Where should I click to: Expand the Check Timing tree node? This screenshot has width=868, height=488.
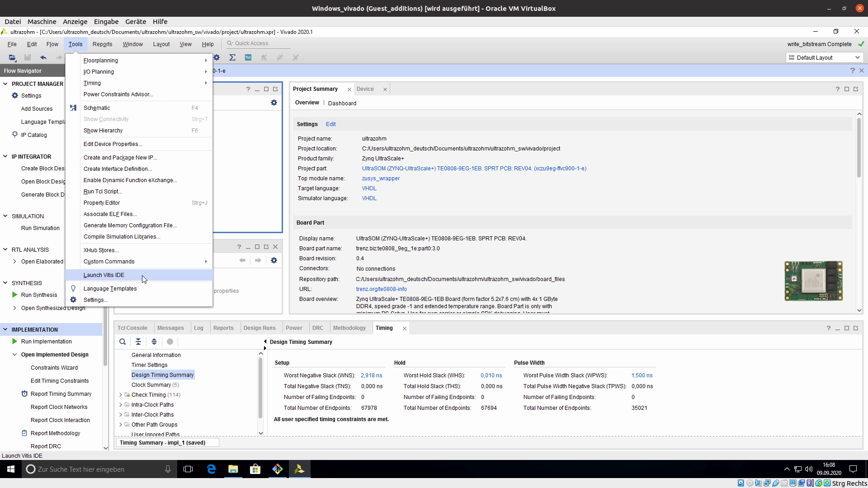click(x=121, y=395)
